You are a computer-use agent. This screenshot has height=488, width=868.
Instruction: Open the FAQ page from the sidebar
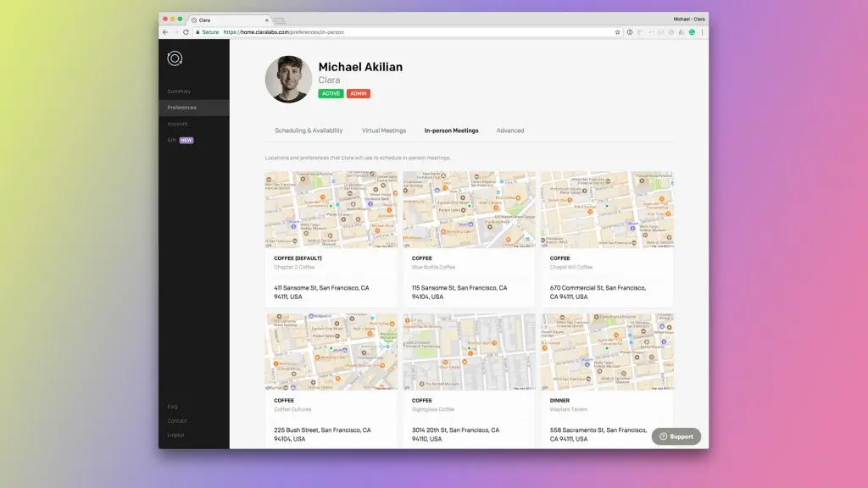pyautogui.click(x=172, y=407)
